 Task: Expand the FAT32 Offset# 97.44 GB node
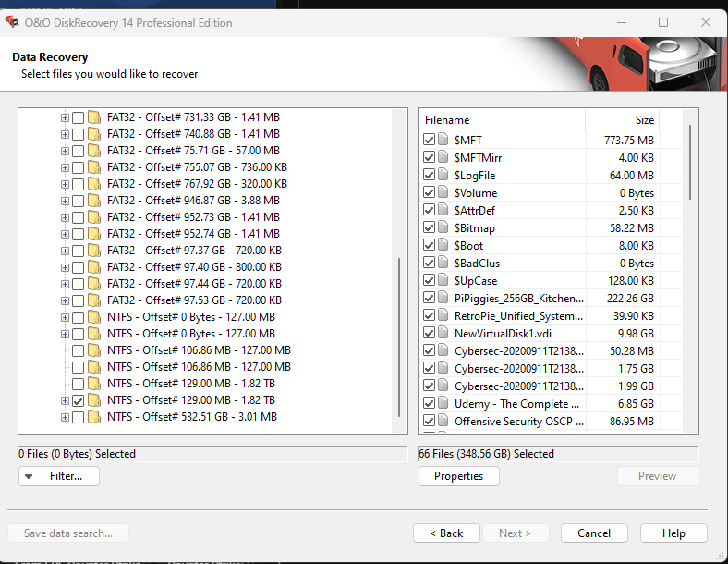[x=65, y=285]
